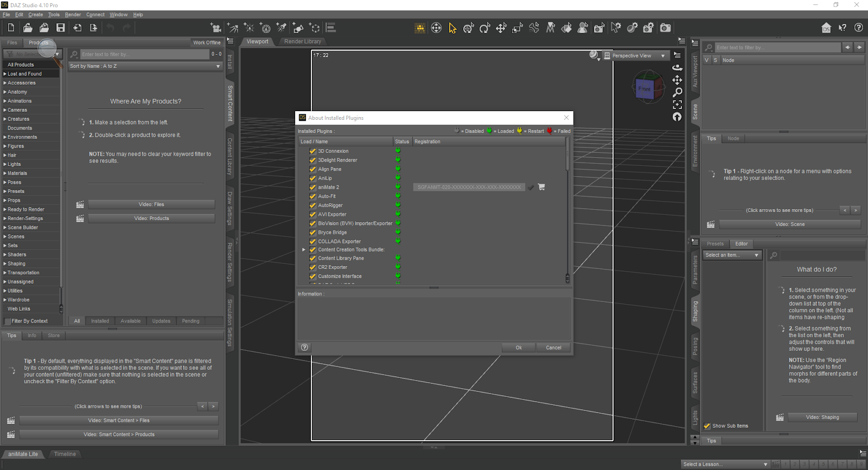The width and height of the screenshot is (868, 470).
Task: Click aniMate 2 shopping cart icon
Action: 541,187
